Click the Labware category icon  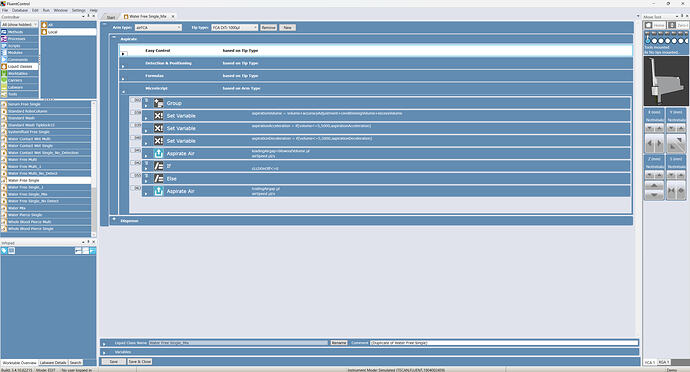click(4, 87)
